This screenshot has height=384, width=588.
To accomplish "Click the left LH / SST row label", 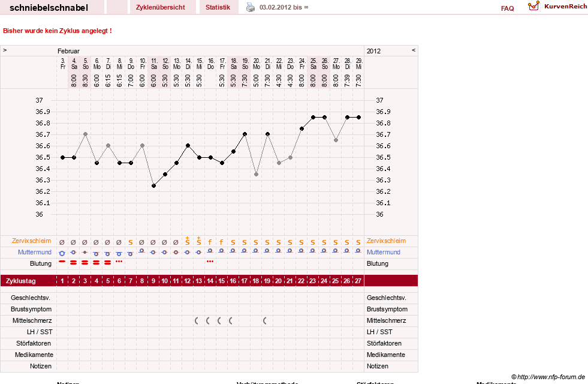I will click(x=40, y=332).
